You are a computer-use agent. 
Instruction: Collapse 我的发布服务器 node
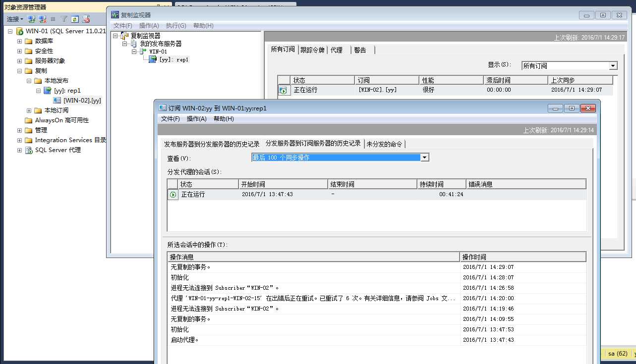(x=125, y=44)
